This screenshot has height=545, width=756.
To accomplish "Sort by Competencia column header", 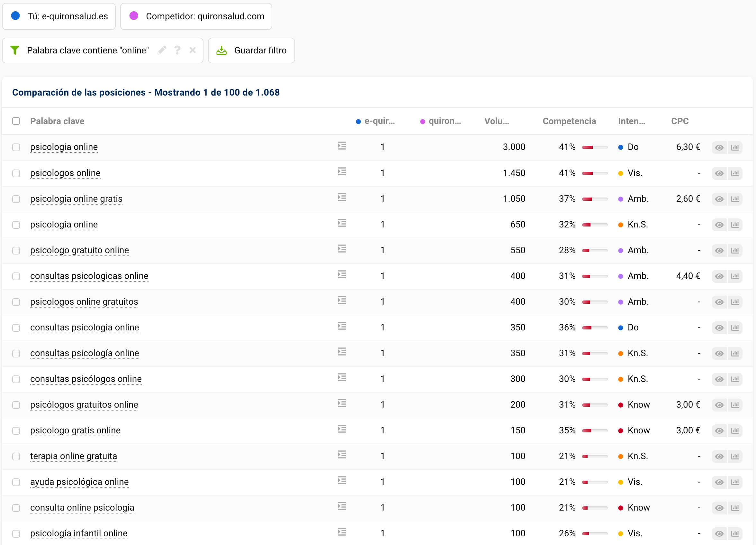I will tap(569, 121).
